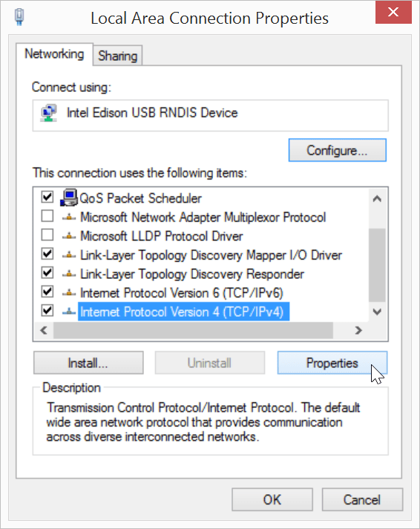Click the network adapter icon in title bar
This screenshot has height=529, width=420.
pyautogui.click(x=19, y=17)
